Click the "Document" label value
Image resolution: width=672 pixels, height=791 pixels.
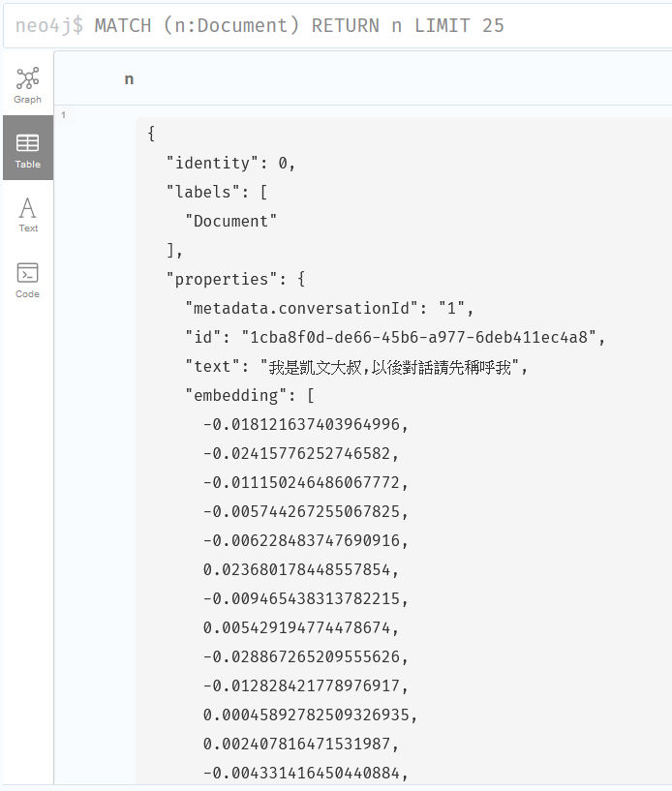pyautogui.click(x=231, y=221)
